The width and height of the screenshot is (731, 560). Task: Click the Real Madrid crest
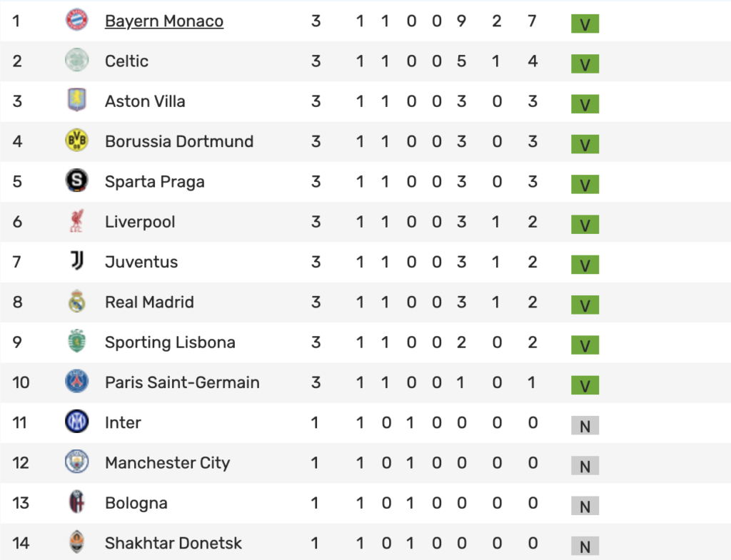(x=76, y=302)
